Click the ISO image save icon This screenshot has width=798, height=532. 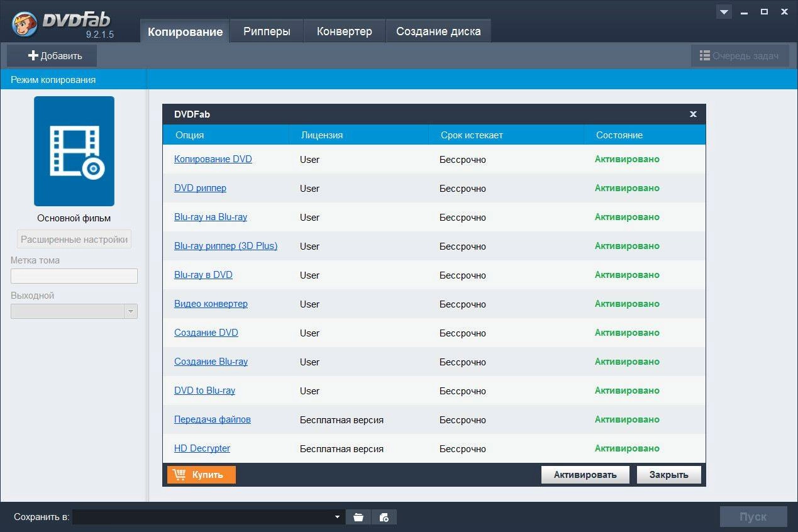[x=384, y=517]
